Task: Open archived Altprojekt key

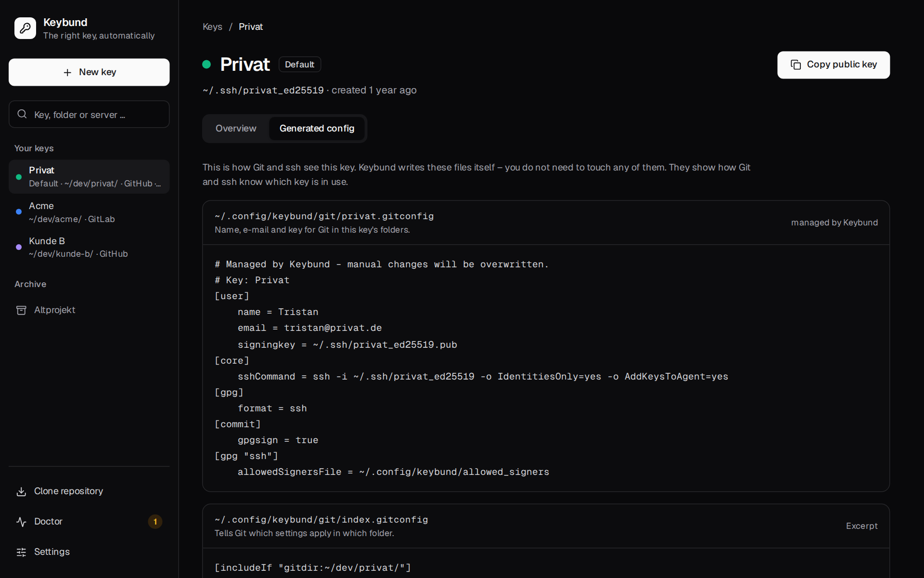Action: pos(89,310)
